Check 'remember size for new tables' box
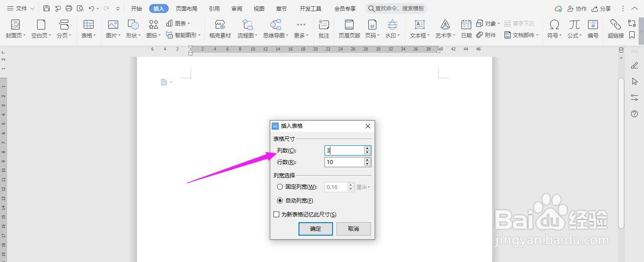 (x=277, y=215)
